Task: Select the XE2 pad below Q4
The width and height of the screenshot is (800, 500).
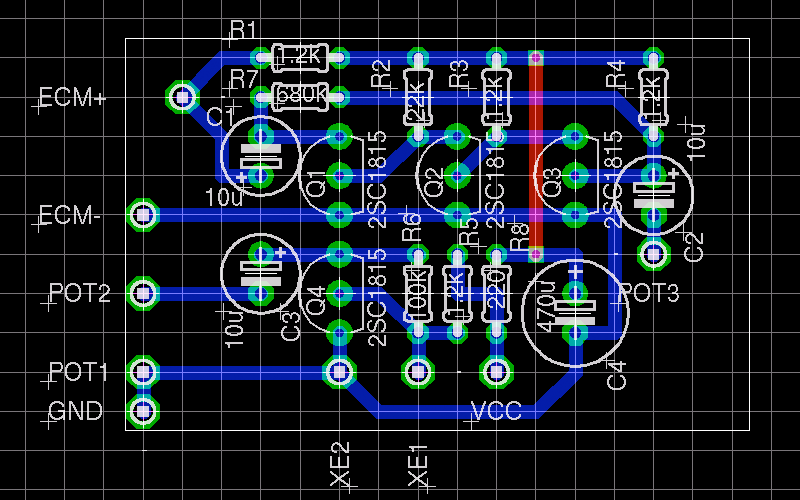Action: 339,372
